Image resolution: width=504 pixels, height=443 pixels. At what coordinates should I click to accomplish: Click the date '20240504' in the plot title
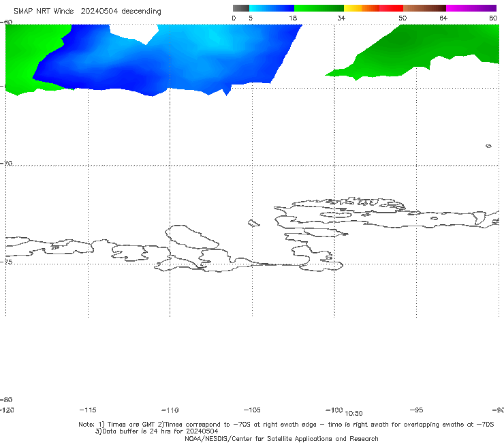pos(99,12)
